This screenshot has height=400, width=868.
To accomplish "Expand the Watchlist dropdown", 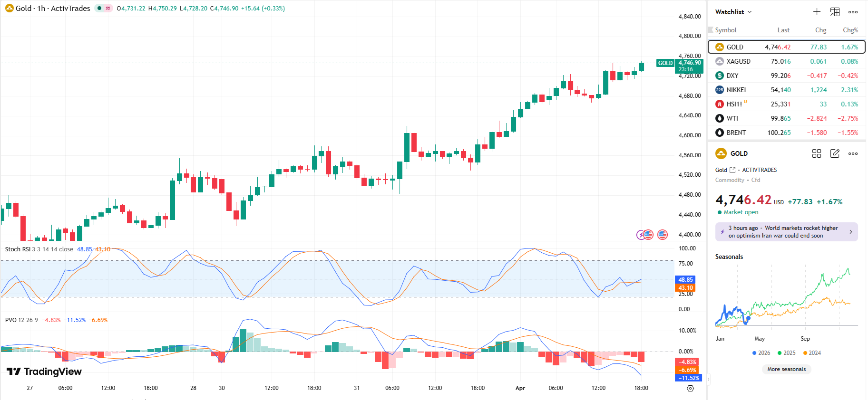I will click(x=733, y=12).
